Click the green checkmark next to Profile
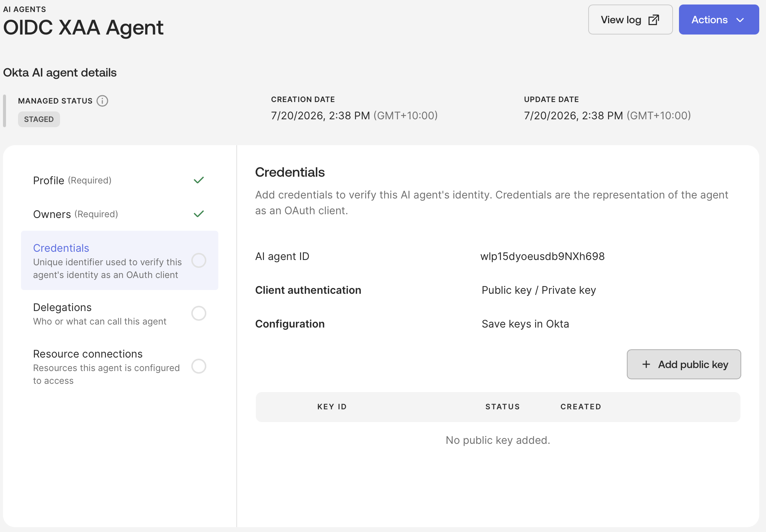 click(199, 180)
